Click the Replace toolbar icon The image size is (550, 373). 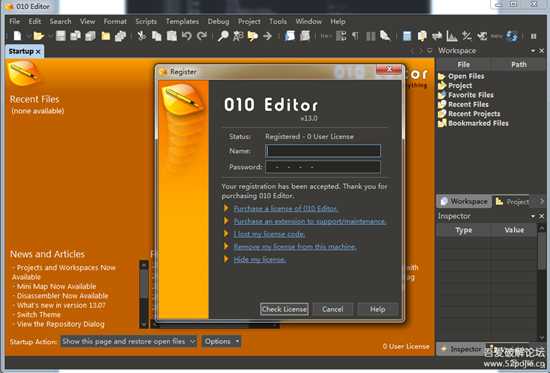click(238, 36)
